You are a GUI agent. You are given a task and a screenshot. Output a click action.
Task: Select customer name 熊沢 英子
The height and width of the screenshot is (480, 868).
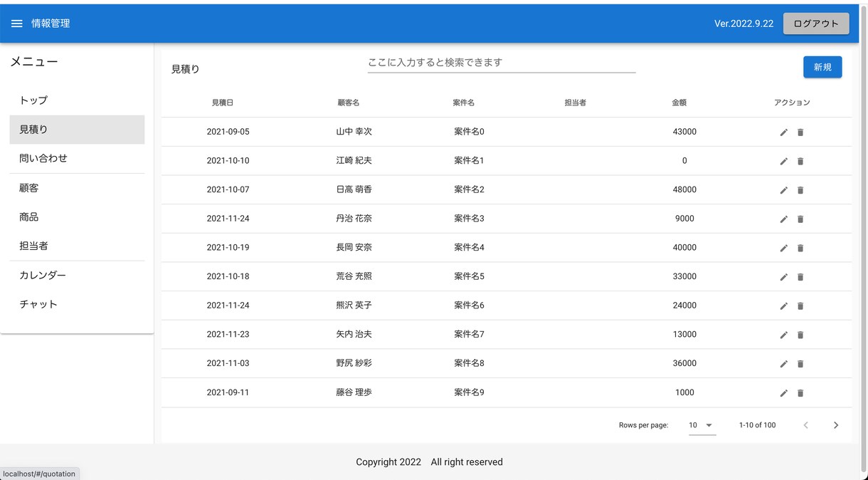coord(354,306)
